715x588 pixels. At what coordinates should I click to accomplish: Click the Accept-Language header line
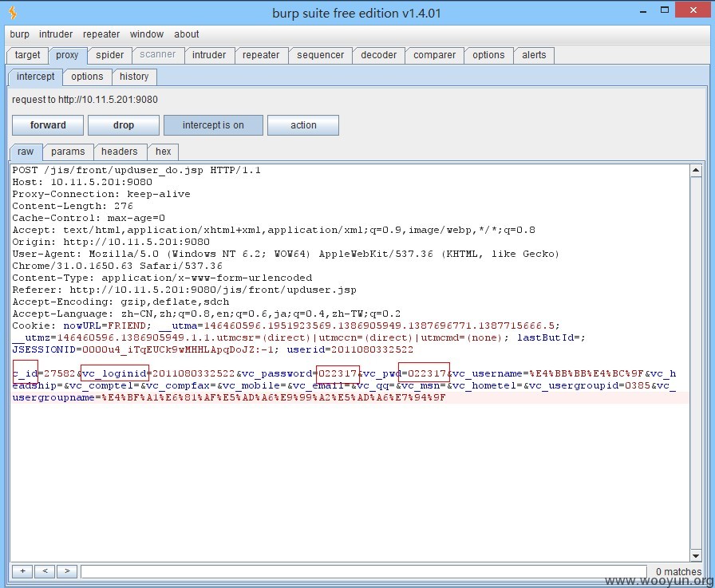(x=206, y=314)
